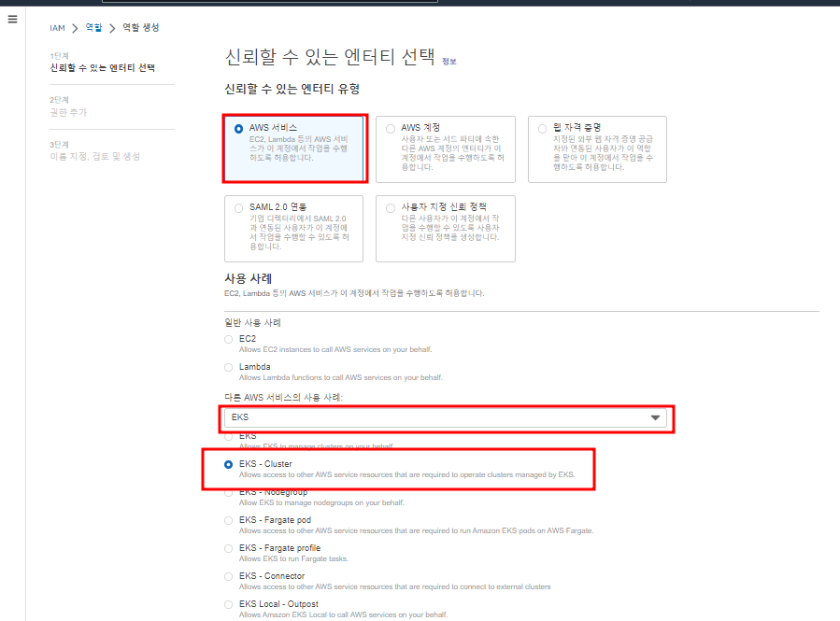Click the 신뢰할 수 있는 엔터티 유형 heading
The width and height of the screenshot is (840, 621).
pyautogui.click(x=292, y=89)
